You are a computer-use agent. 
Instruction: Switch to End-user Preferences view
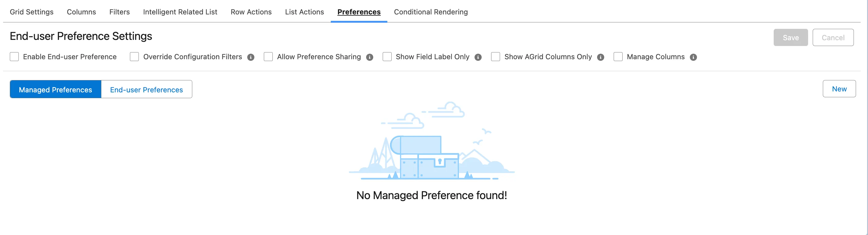coord(146,89)
